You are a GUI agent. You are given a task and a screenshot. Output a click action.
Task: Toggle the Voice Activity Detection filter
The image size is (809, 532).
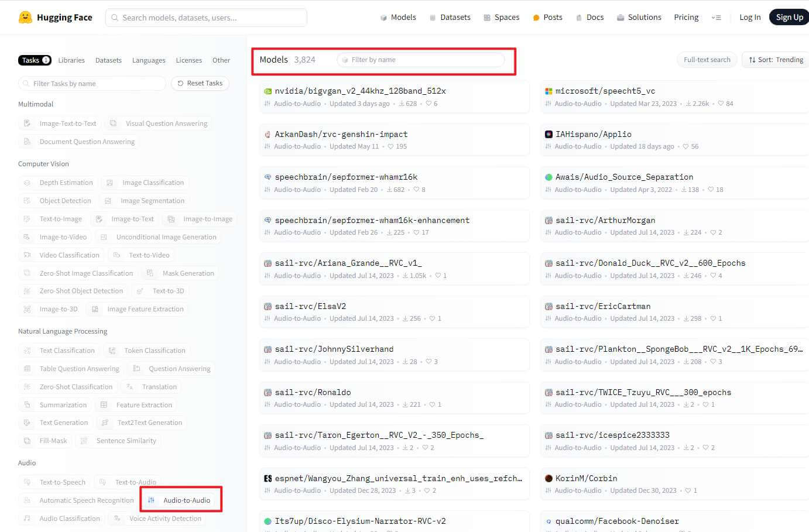157,519
